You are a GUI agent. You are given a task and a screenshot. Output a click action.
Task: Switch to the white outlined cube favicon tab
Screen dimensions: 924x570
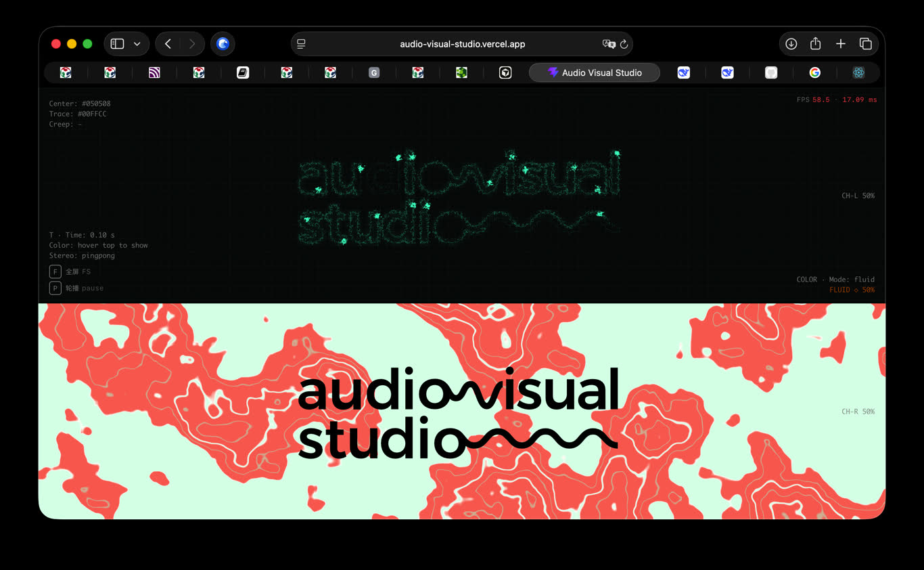click(505, 72)
